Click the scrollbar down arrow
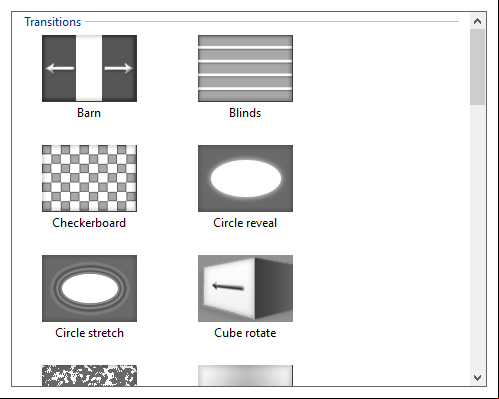Viewport: 499px width, 399px height. tap(477, 378)
